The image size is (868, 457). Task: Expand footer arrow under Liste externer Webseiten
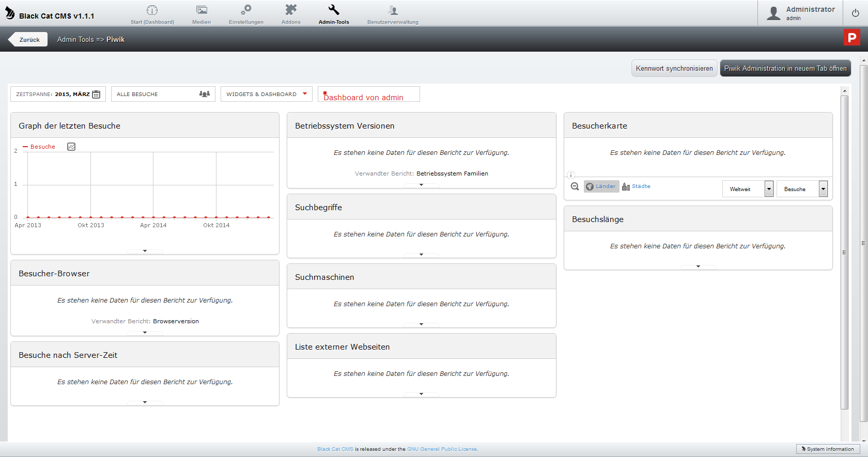(422, 394)
